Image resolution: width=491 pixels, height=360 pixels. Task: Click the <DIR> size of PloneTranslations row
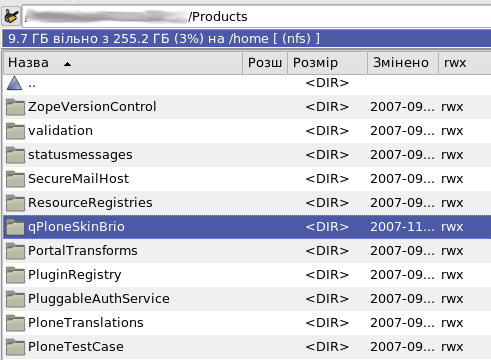coord(327,323)
